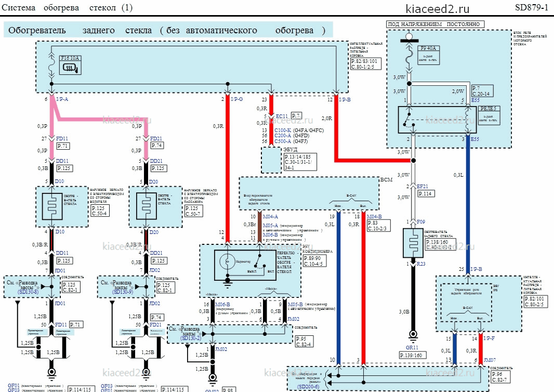
Task: Select the EC11 connector label
Action: pyautogui.click(x=282, y=116)
